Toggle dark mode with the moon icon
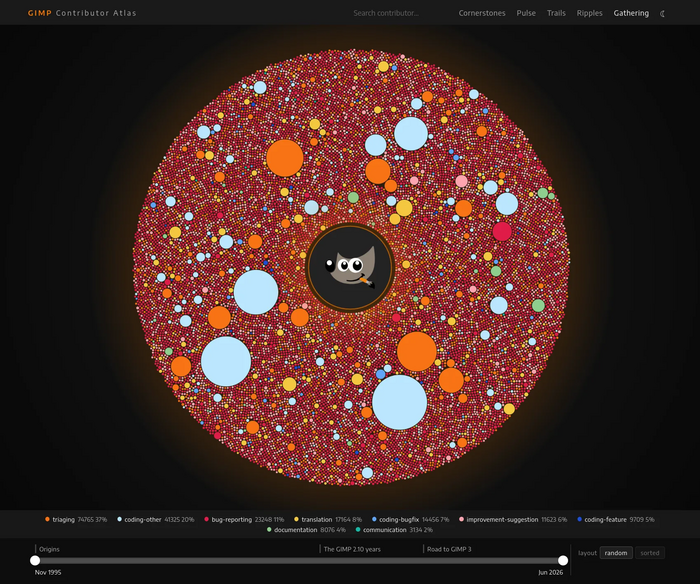Screen dimensions: 700x584 coord(662,13)
